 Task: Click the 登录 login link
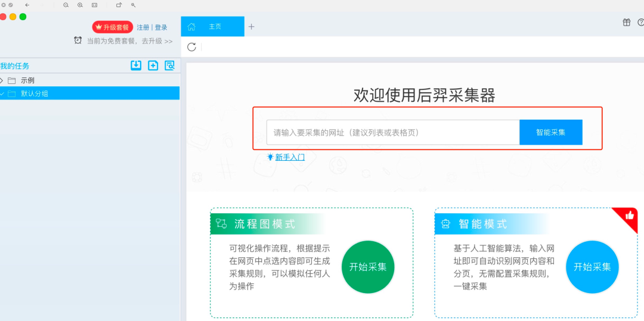[161, 27]
